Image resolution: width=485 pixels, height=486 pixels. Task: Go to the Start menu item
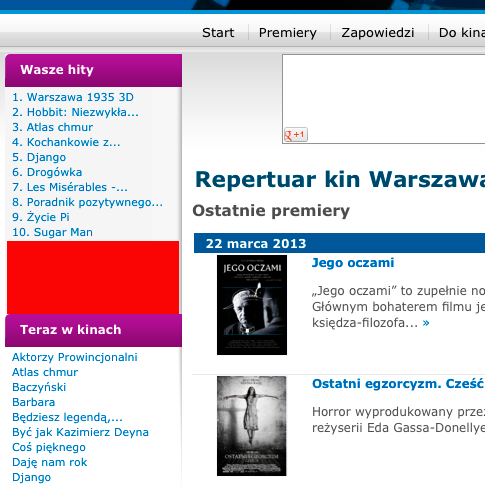[218, 33]
